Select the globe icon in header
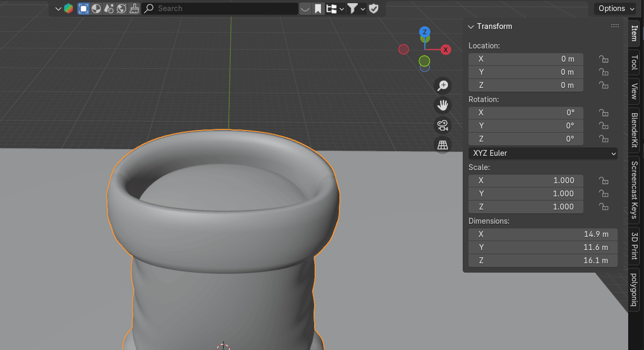Image resolution: width=644 pixels, height=350 pixels. point(121,8)
